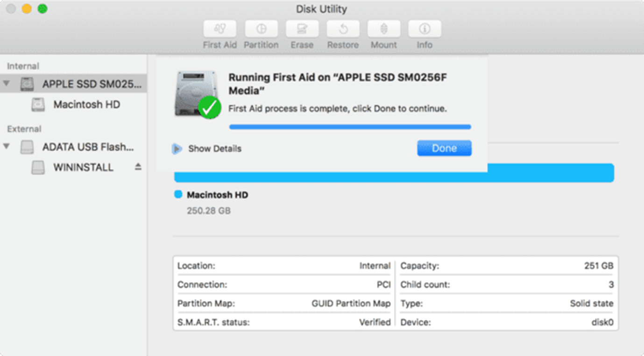The width and height of the screenshot is (644, 356).
Task: Click the Show Details label
Action: [x=215, y=149]
